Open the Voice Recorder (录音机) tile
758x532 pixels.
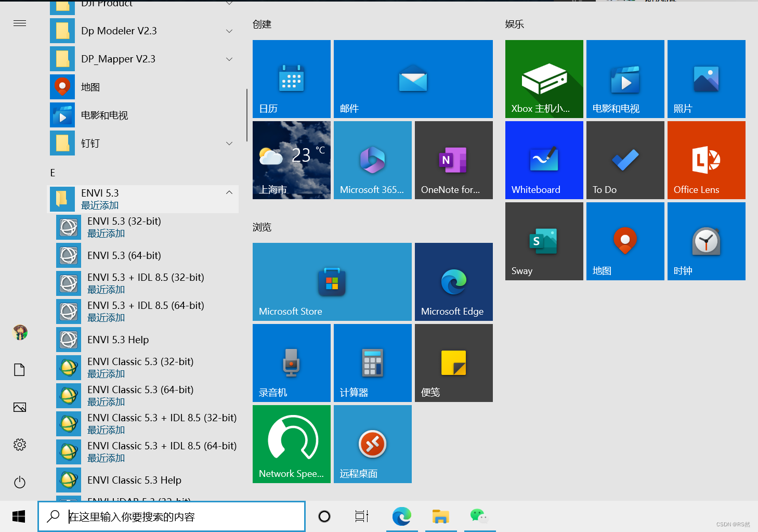pos(292,363)
